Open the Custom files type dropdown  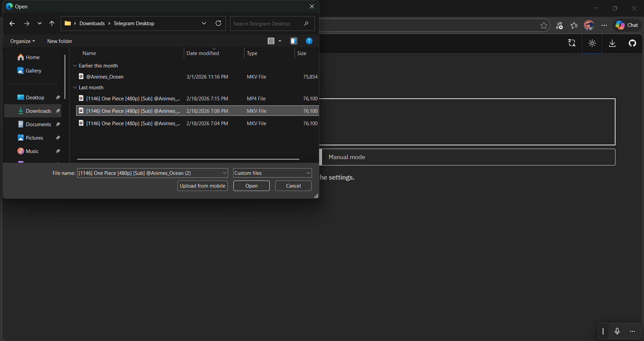272,173
